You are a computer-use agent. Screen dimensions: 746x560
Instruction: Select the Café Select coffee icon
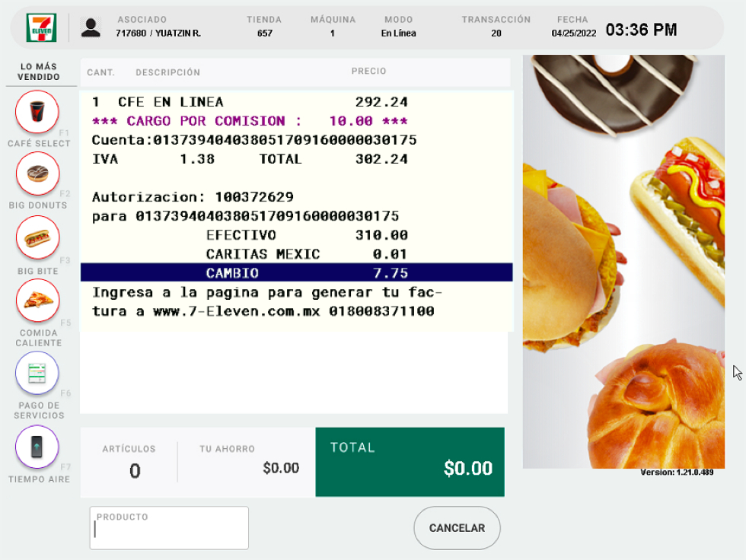pos(37,112)
